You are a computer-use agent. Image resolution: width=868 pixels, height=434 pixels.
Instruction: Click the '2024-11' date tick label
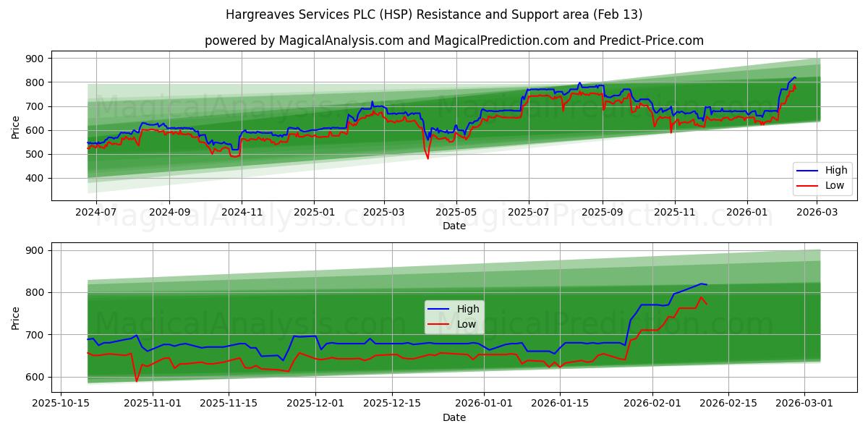pyautogui.click(x=242, y=213)
